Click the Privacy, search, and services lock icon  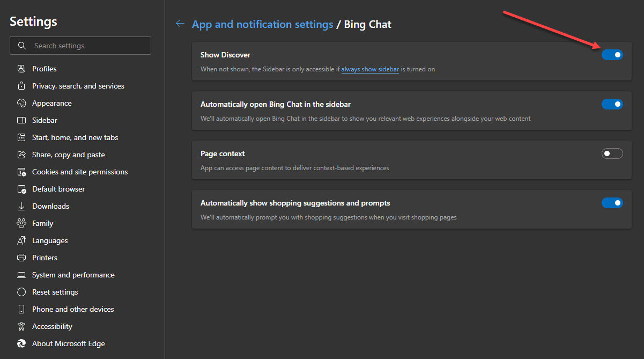(x=21, y=86)
